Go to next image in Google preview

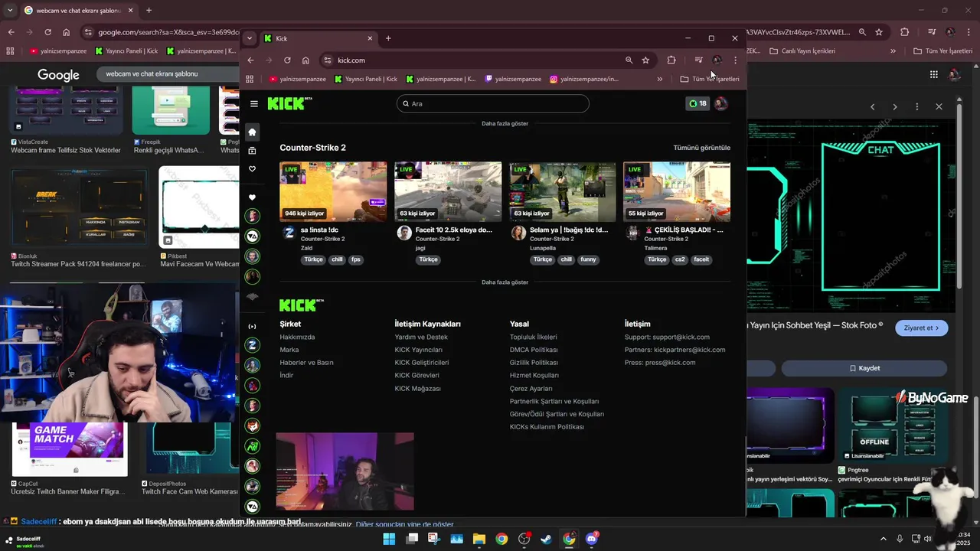coord(895,106)
